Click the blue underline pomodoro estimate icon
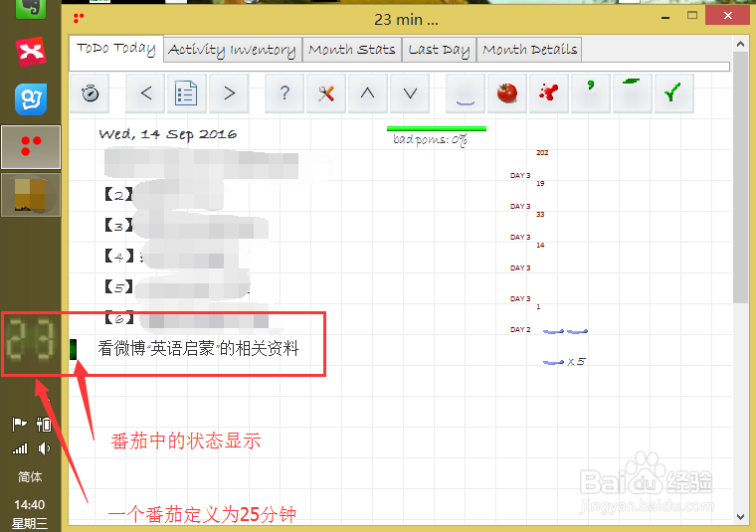Viewport: 756px width, 532px height. [x=466, y=93]
